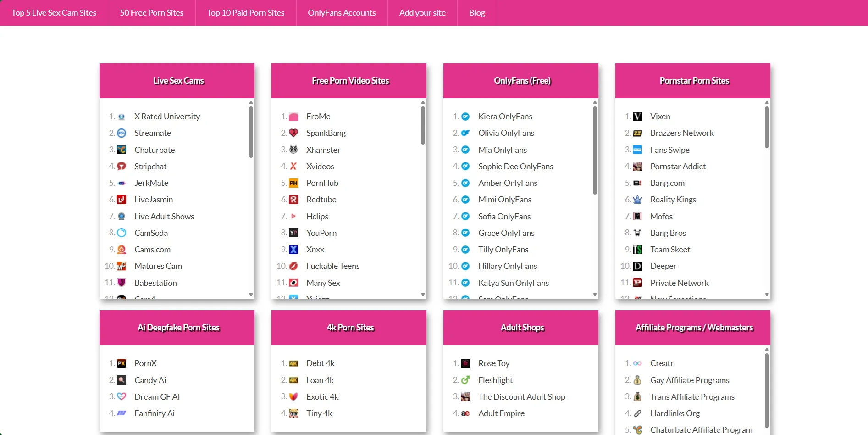Click the Brazzers Network logo icon
Screen dimensions: 868x435
(637, 133)
